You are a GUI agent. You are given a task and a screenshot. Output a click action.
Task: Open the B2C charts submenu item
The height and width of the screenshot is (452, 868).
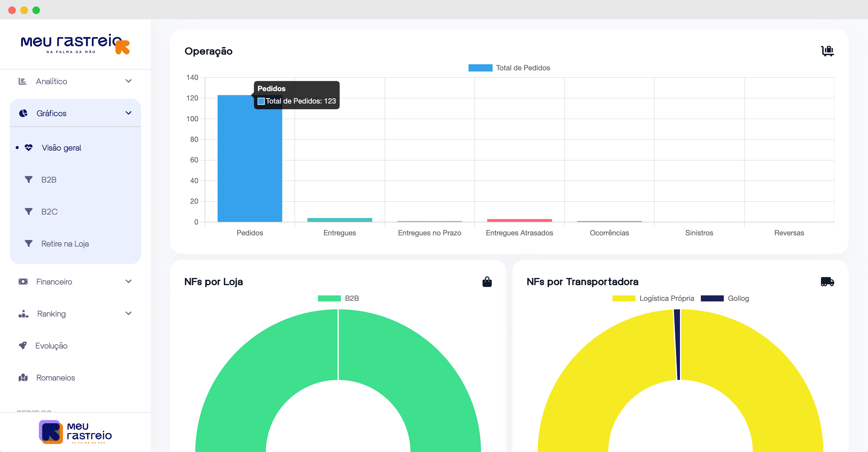point(49,212)
